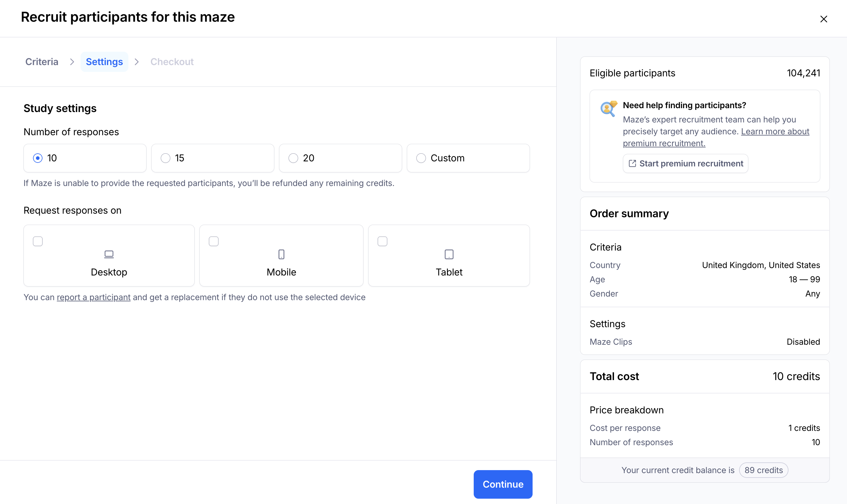
Task: Open the Checkout step
Action: point(172,62)
